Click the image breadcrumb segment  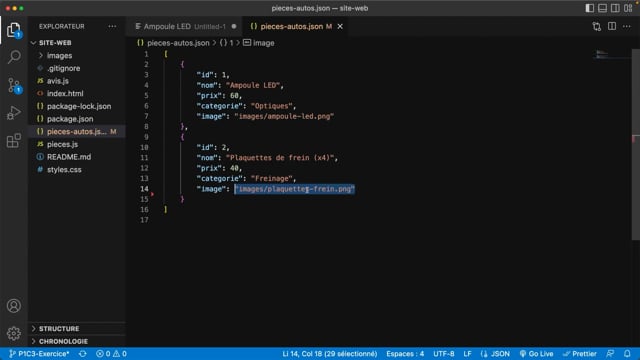263,43
